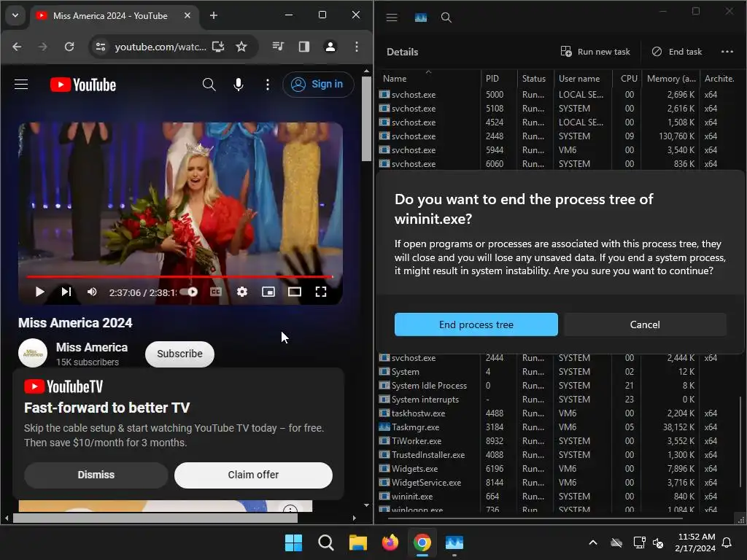Click Run new task in Task Manager

595,52
